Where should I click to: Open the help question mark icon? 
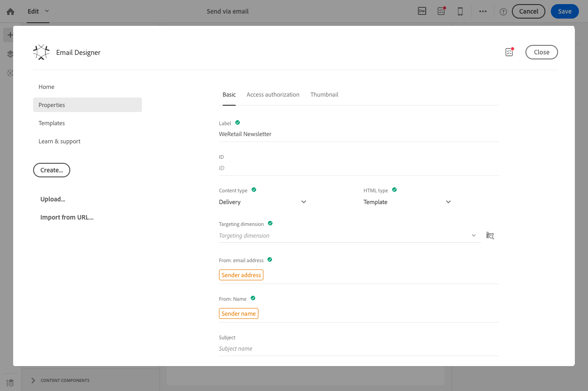tap(503, 12)
